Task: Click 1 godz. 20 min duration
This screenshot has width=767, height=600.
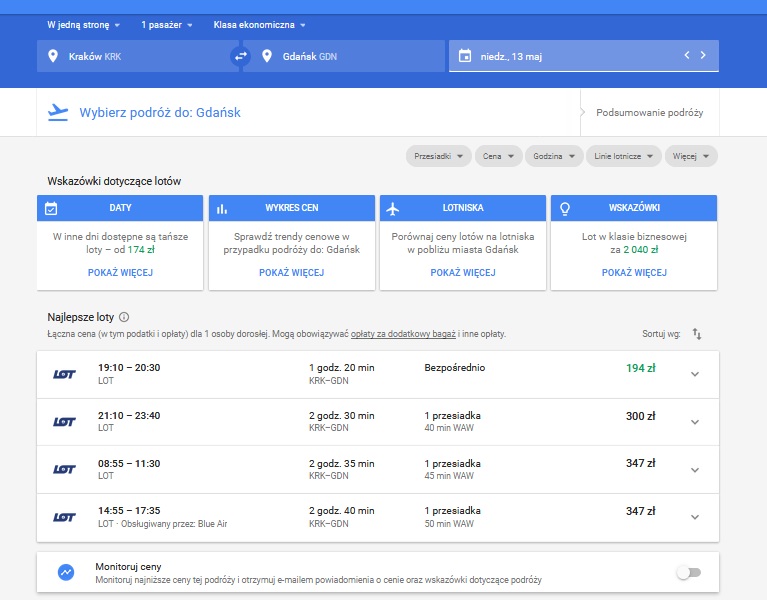Action: click(341, 368)
